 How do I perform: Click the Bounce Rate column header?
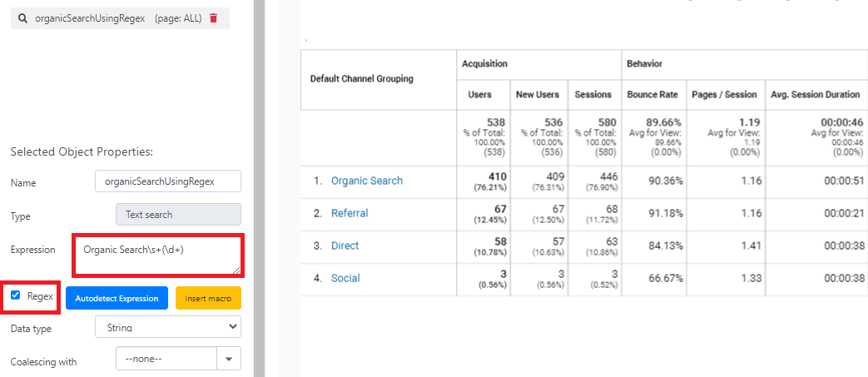[654, 95]
